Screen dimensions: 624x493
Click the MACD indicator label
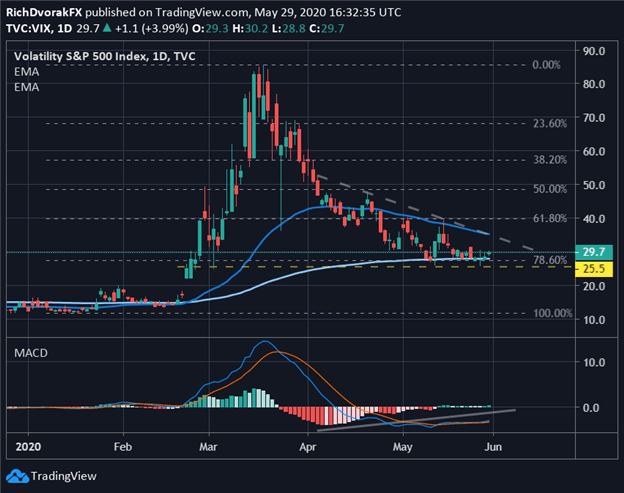click(x=31, y=353)
